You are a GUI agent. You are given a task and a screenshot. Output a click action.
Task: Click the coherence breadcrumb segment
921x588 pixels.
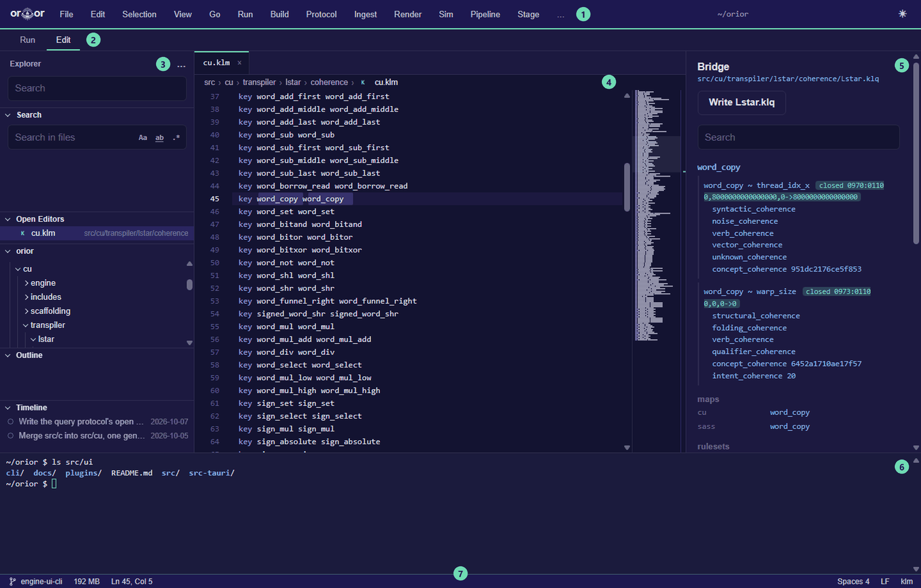coord(329,82)
